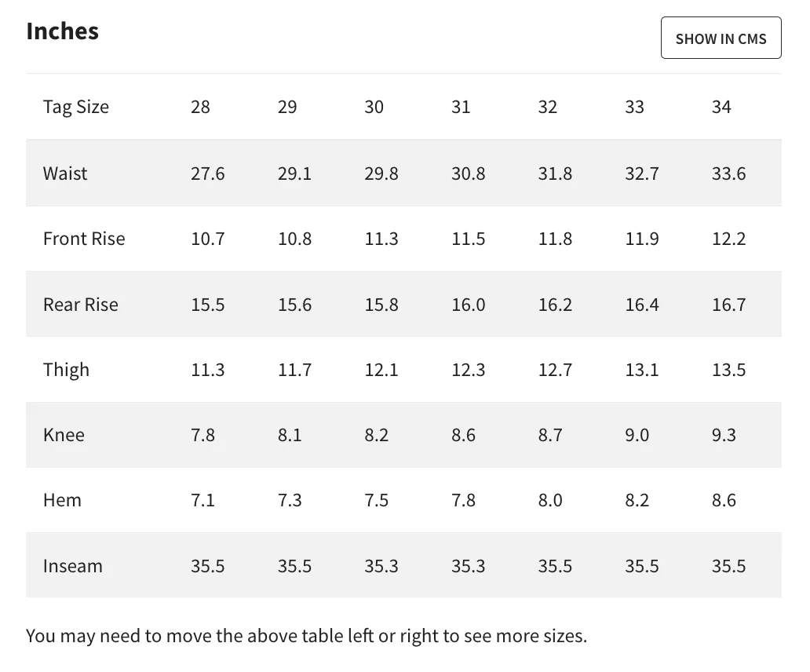The image size is (810, 672).
Task: Select the Thigh row label
Action: point(66,370)
